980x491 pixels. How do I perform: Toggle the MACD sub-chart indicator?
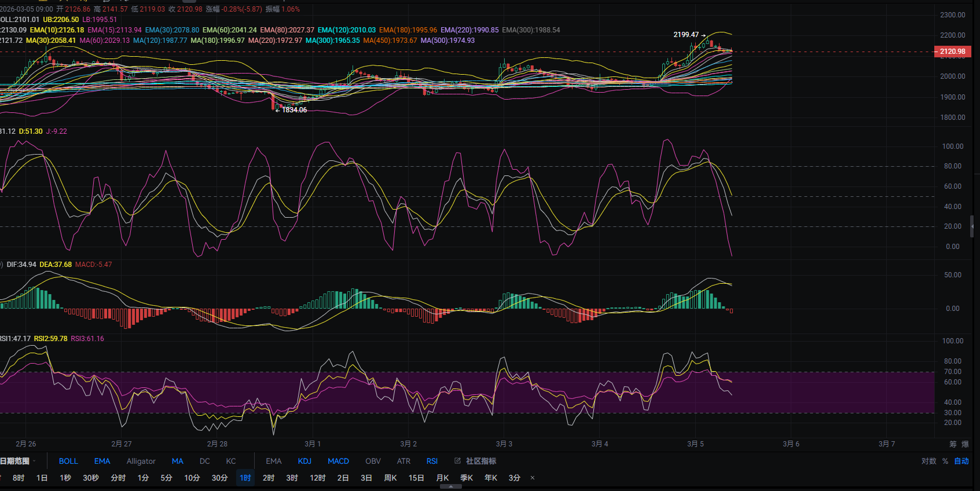pos(338,461)
